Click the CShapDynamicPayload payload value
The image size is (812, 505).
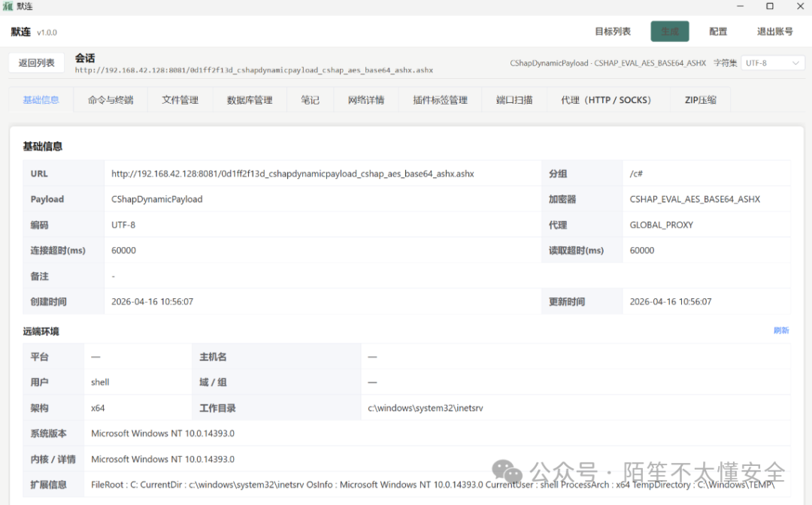[x=157, y=199]
